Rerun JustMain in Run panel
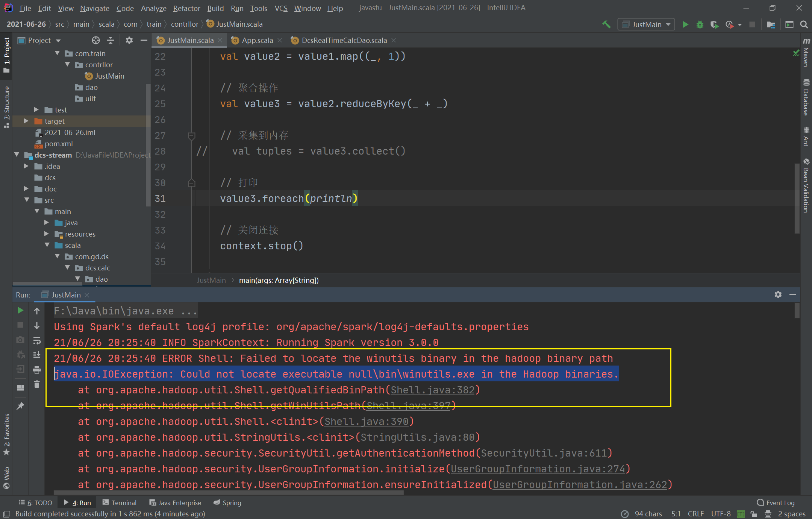The height and width of the screenshot is (519, 812). 20,311
